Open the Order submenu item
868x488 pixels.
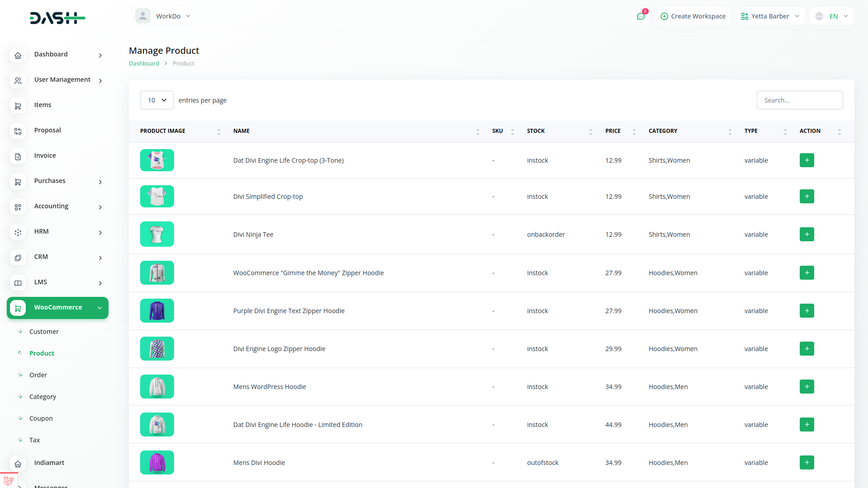pos(38,375)
